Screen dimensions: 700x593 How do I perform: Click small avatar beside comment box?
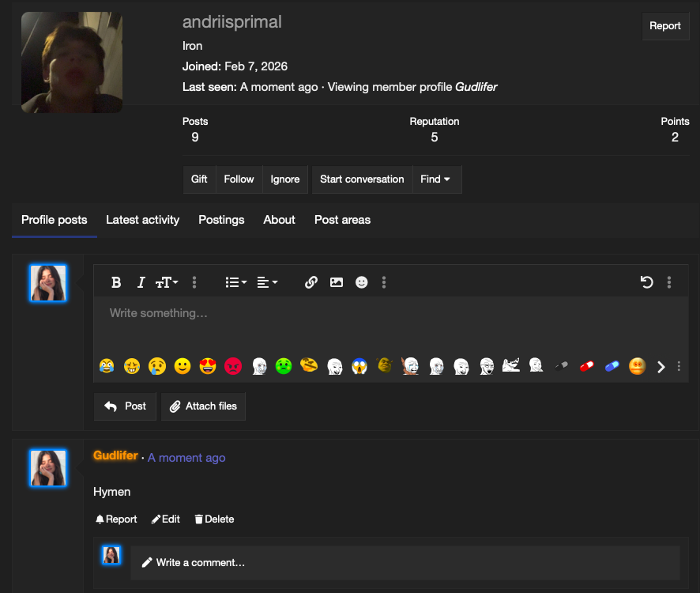pyautogui.click(x=111, y=555)
